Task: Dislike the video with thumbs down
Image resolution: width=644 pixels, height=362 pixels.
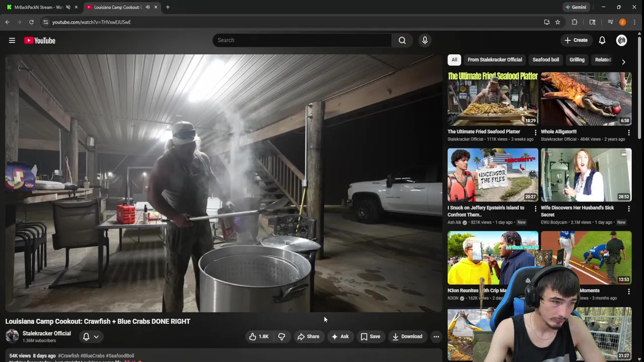Action: click(x=281, y=336)
